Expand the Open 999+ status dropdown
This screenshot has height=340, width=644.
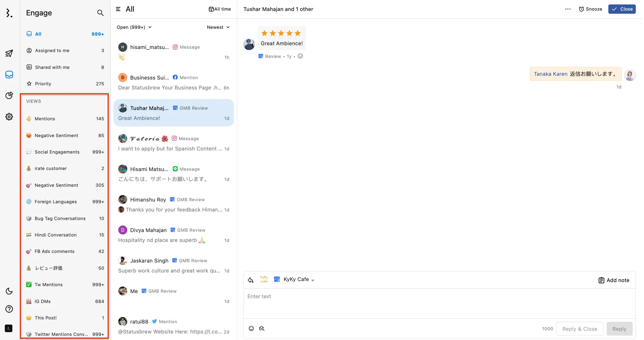134,27
